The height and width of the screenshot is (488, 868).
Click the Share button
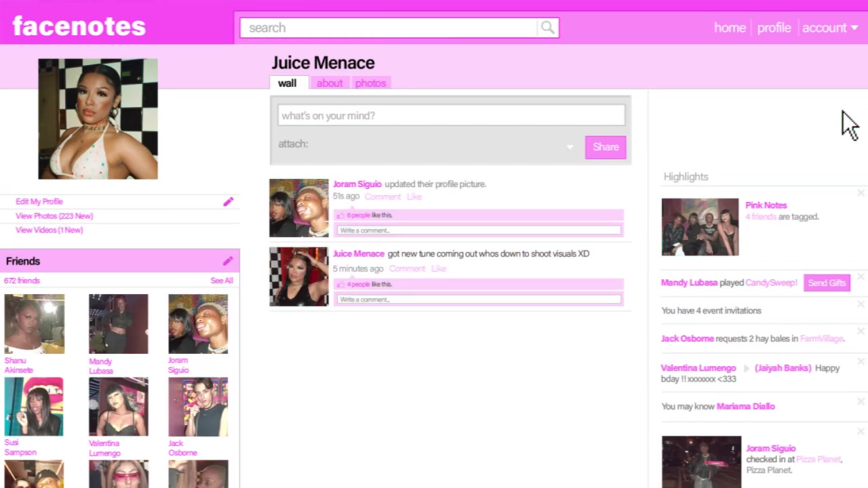pos(606,147)
